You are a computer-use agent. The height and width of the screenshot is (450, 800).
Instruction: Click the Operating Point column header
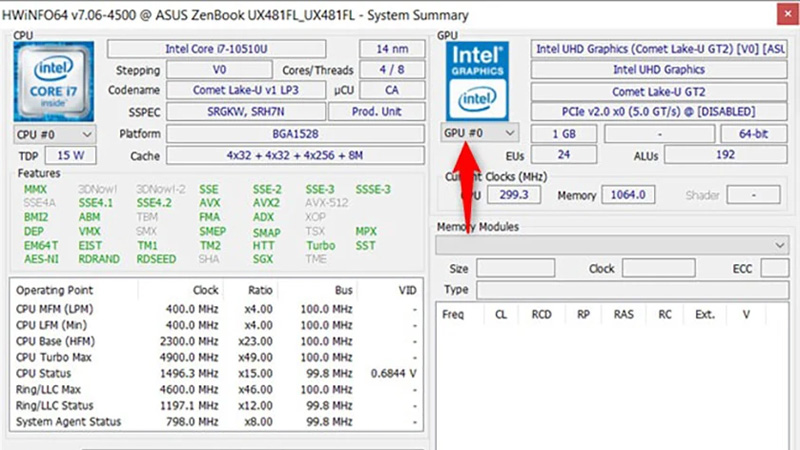coord(54,290)
